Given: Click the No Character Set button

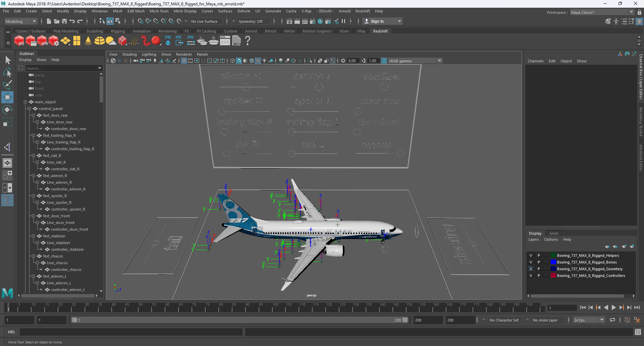Looking at the screenshot, I should [504, 320].
